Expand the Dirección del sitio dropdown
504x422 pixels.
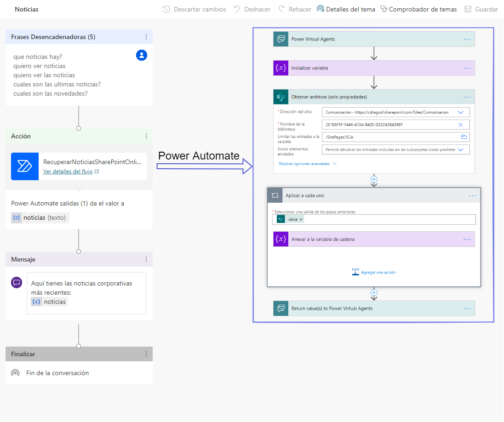click(x=461, y=112)
